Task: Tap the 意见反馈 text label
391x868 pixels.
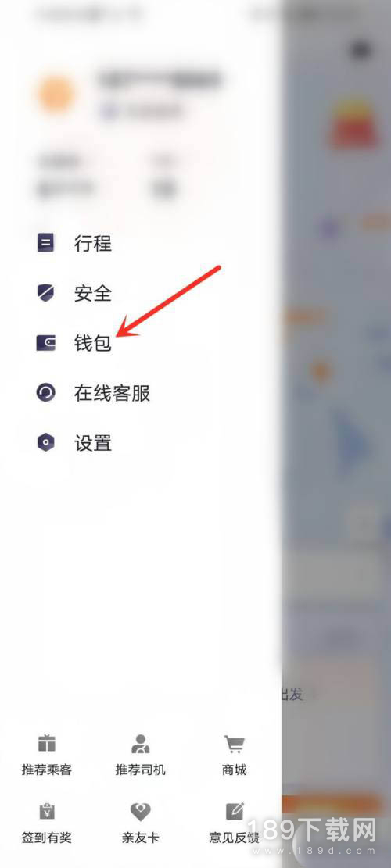Action: 235,838
